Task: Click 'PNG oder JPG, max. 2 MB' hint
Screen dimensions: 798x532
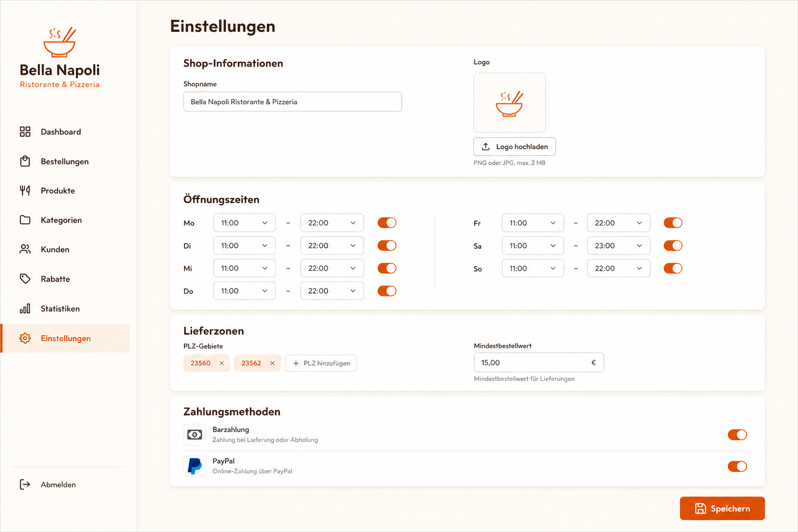Action: click(510, 163)
